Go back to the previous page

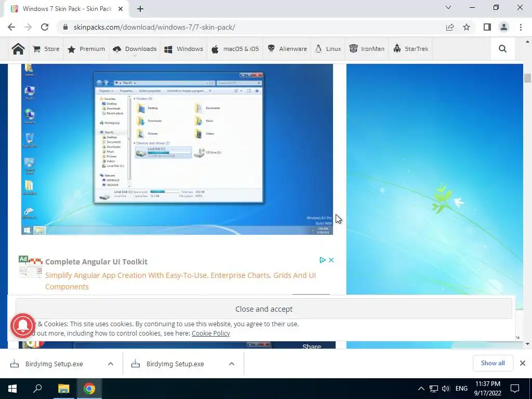pos(11,27)
